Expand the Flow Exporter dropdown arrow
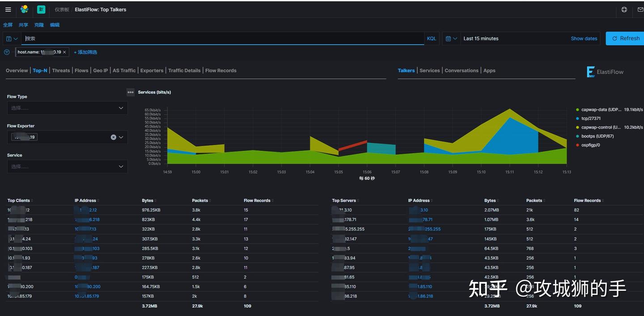The image size is (644, 316). 121,137
